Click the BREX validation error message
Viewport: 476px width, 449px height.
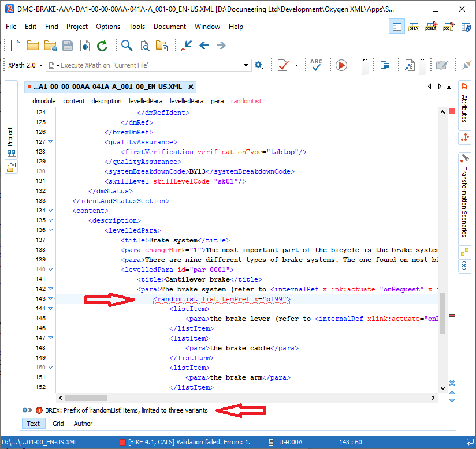[x=126, y=410]
